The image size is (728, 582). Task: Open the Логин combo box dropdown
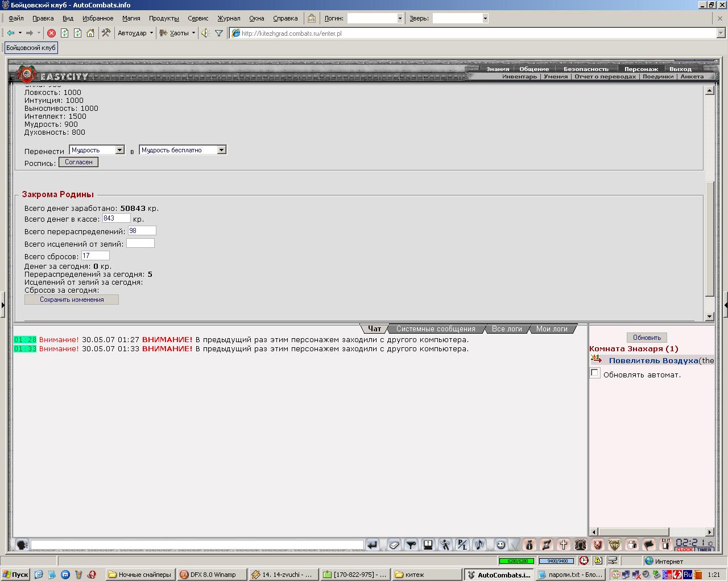400,18
